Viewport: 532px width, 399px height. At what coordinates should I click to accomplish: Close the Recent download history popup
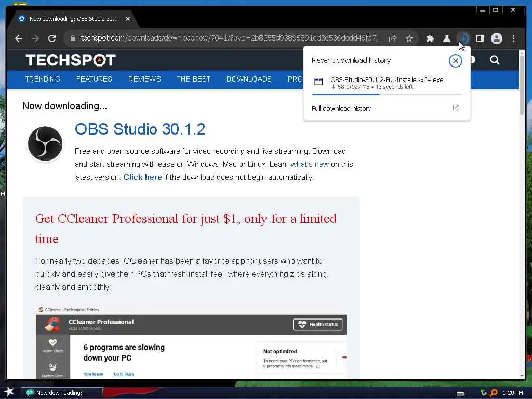click(455, 61)
